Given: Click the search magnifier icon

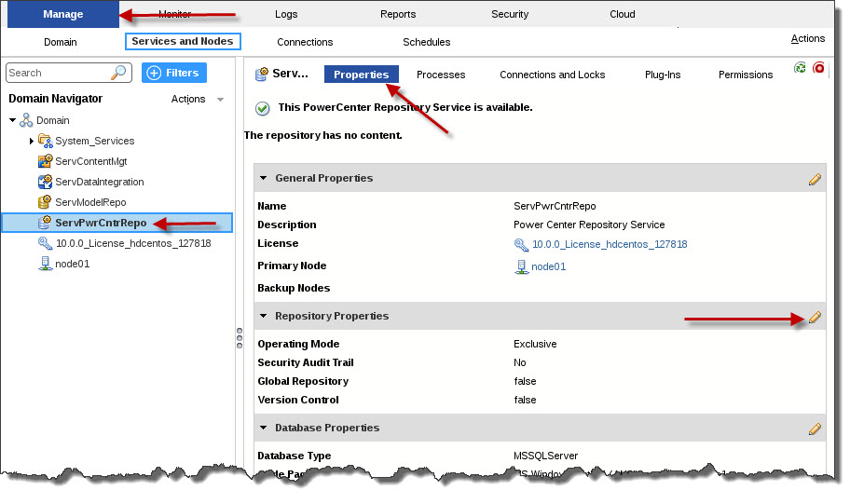Looking at the screenshot, I should point(118,72).
